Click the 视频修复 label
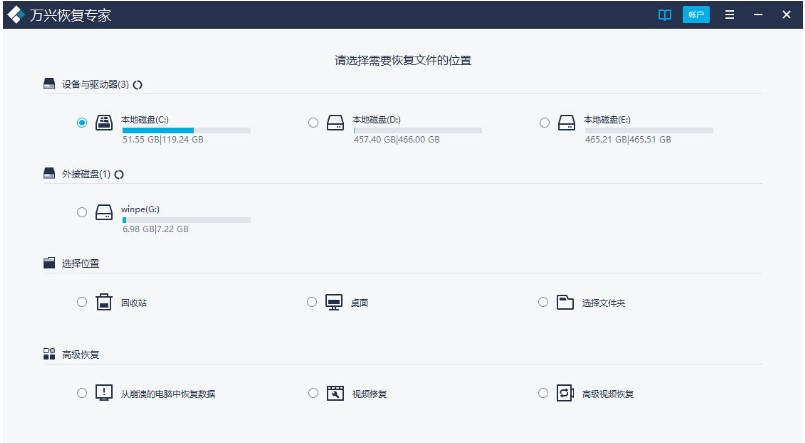 coord(370,394)
